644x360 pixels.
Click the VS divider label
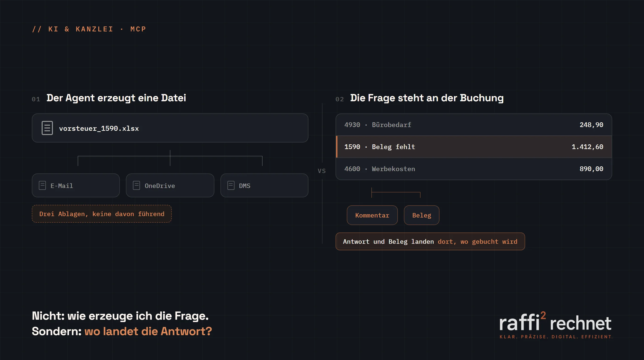pos(322,171)
